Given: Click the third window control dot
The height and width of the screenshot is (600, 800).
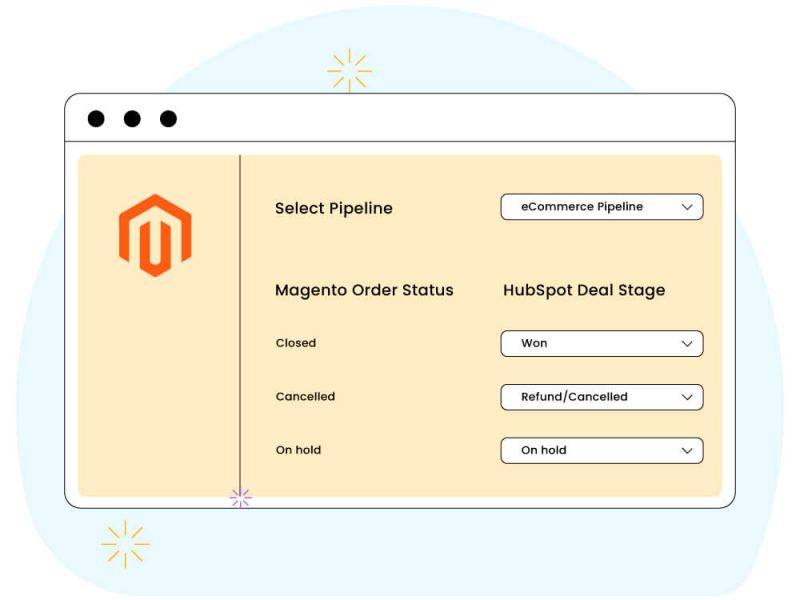Looking at the screenshot, I should tap(166, 118).
